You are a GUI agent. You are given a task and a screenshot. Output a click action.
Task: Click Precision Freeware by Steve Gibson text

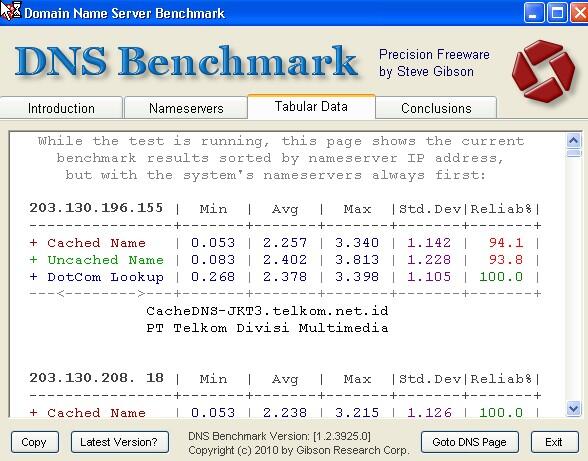click(434, 63)
